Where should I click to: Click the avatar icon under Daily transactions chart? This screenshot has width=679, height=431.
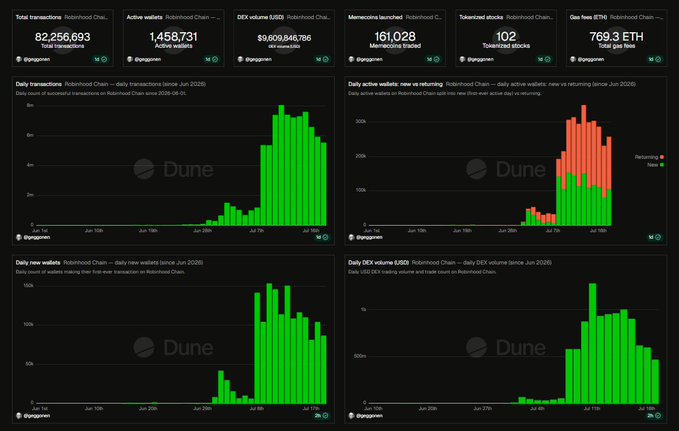click(19, 237)
